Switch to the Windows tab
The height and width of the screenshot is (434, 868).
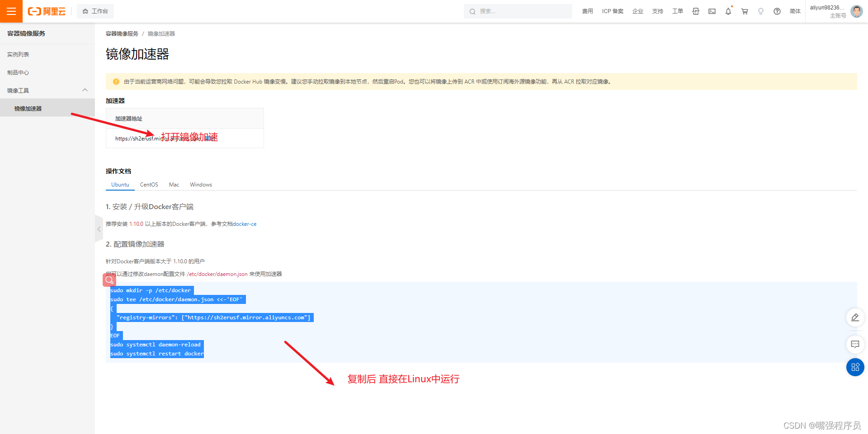click(201, 185)
